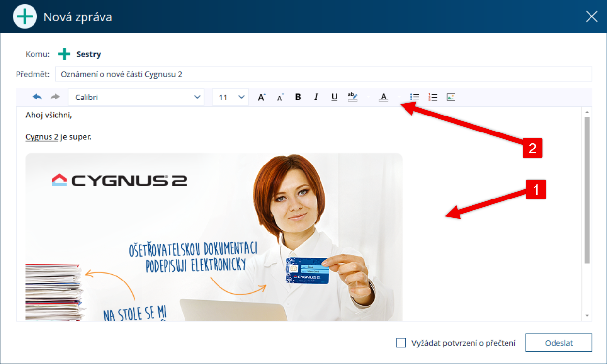
Task: Close the Nová zpráva dialog
Action: click(x=591, y=17)
